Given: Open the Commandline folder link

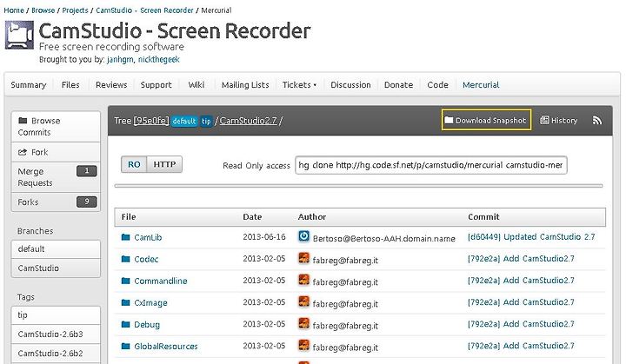Looking at the screenshot, I should [x=161, y=281].
